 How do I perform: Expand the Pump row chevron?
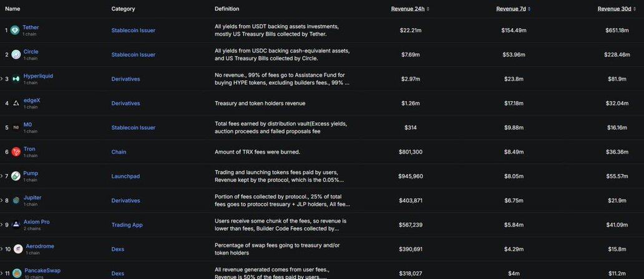[x=2, y=176]
